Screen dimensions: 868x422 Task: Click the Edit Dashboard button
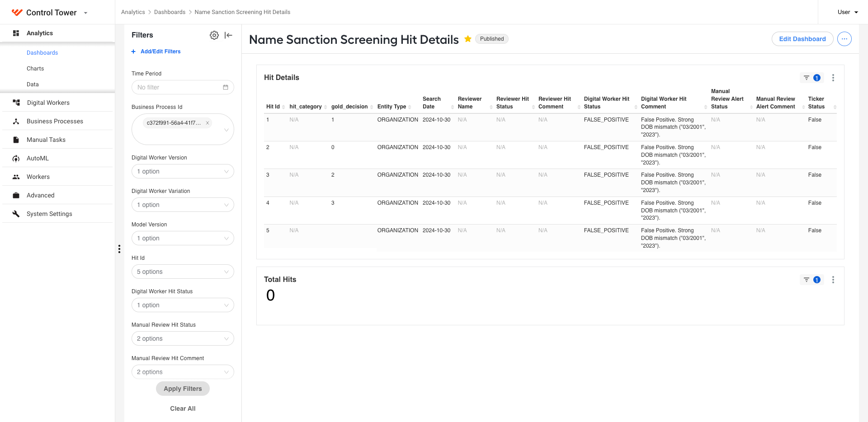click(x=802, y=39)
